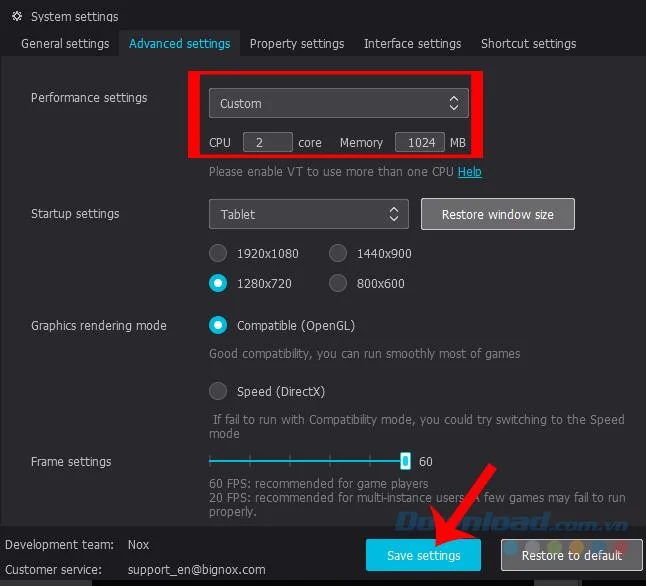Click the Performance settings label
646x586 pixels.
tap(89, 98)
